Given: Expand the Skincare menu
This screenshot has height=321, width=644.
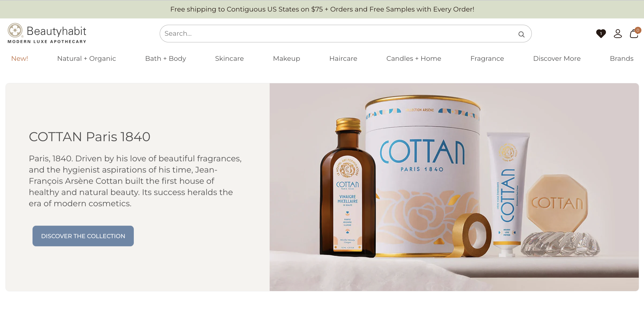Looking at the screenshot, I should [x=229, y=58].
